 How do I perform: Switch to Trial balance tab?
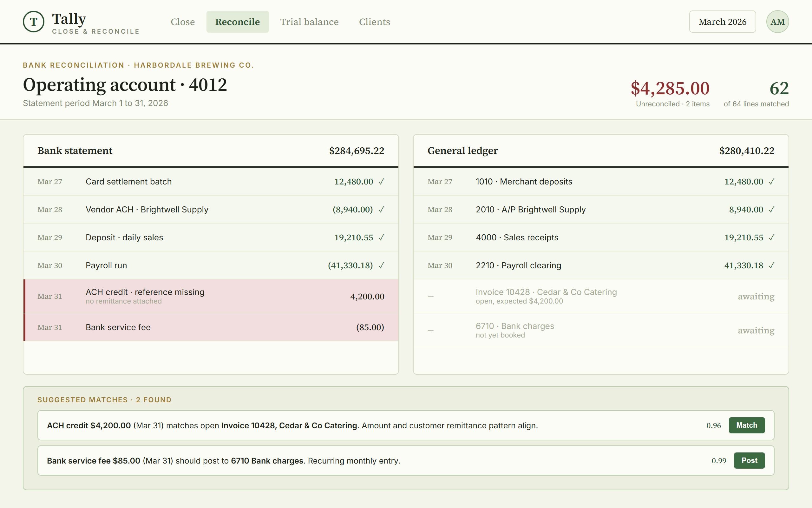coord(309,22)
